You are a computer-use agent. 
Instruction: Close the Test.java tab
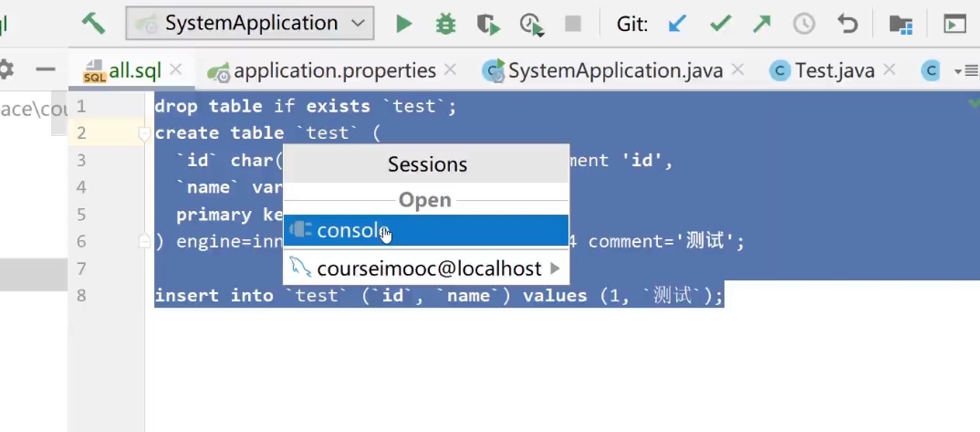[x=890, y=69]
